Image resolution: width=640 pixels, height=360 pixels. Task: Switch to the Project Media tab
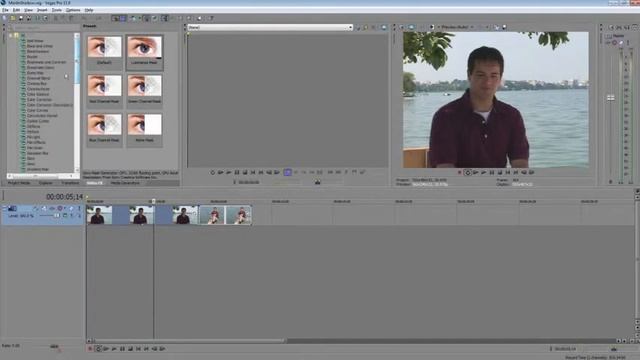[19, 183]
